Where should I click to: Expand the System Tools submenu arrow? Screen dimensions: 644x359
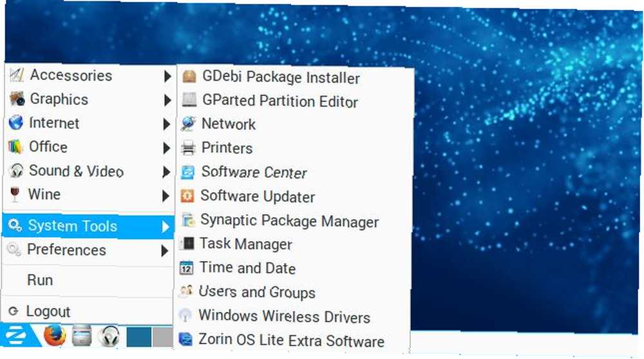(x=165, y=227)
